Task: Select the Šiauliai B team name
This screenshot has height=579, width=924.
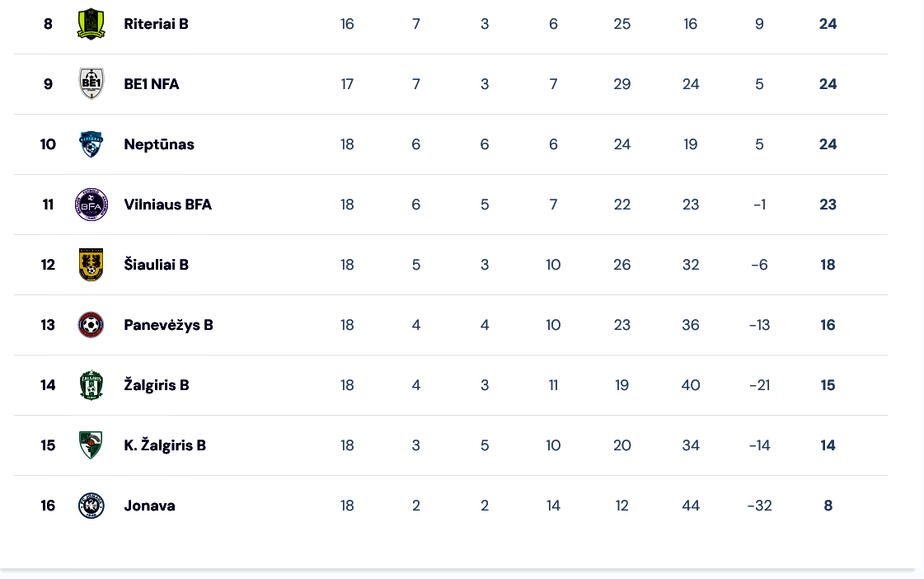Action: tap(156, 264)
